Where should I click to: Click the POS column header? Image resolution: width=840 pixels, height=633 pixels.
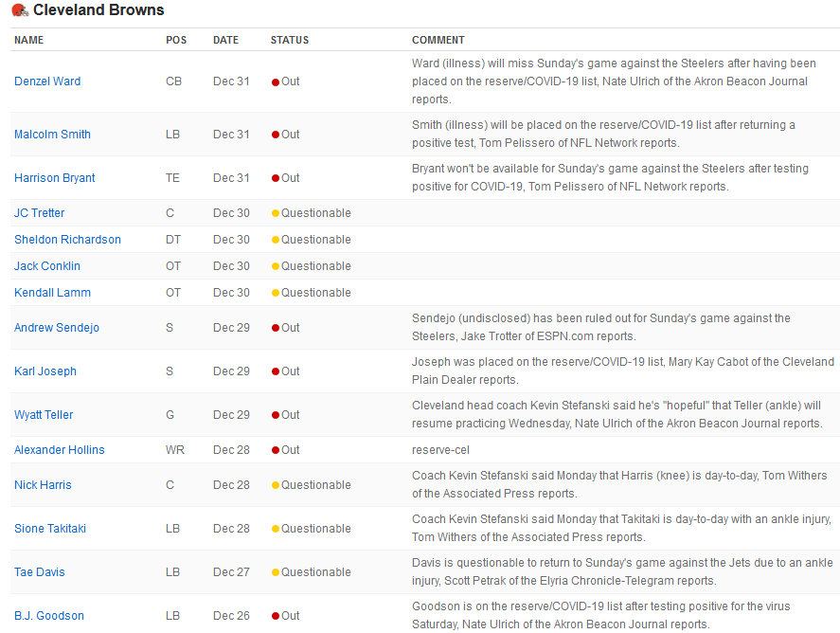pyautogui.click(x=176, y=40)
